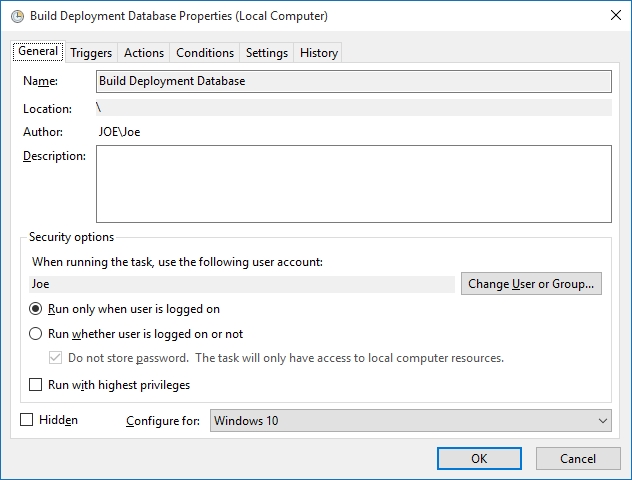The width and height of the screenshot is (632, 480).
Task: Click the user account field showing Joe
Action: coord(242,284)
